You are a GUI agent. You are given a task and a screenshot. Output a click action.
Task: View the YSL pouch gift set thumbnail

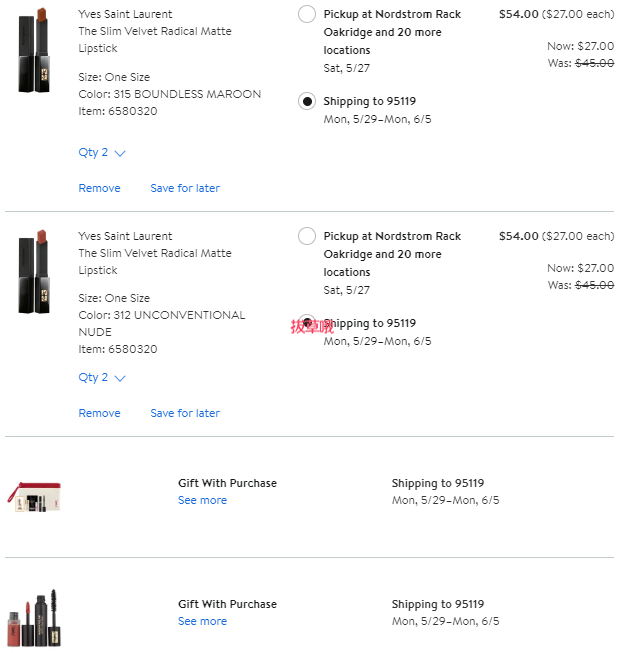coord(34,497)
